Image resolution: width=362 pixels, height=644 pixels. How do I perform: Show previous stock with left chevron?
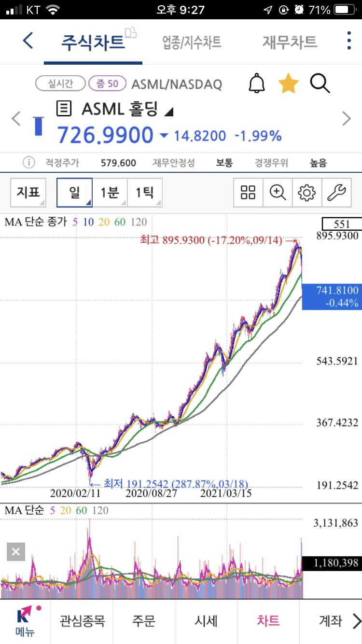[16, 118]
